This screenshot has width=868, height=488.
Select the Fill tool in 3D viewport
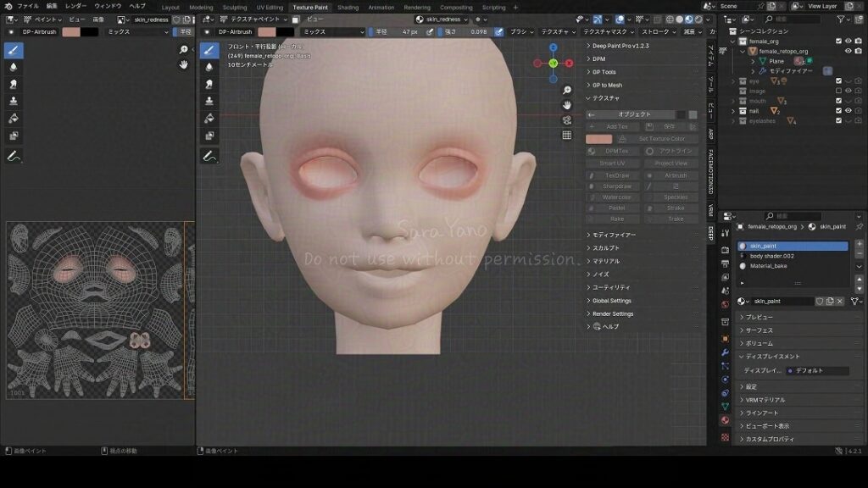(209, 119)
